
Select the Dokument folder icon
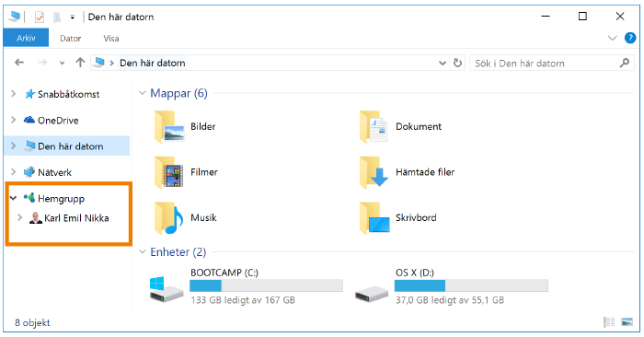point(374,126)
